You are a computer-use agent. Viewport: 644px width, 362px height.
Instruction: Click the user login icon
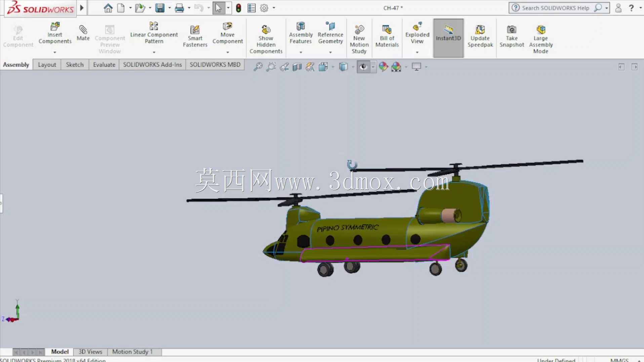(618, 8)
